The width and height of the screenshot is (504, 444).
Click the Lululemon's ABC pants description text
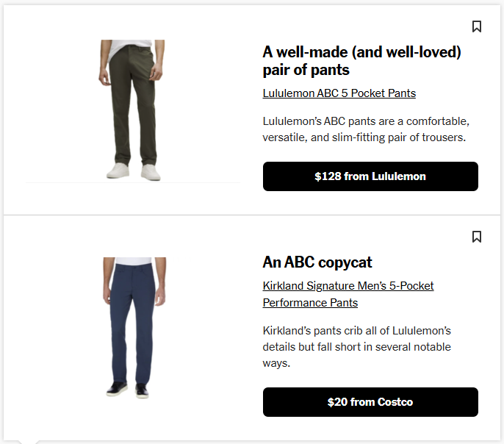coord(366,129)
